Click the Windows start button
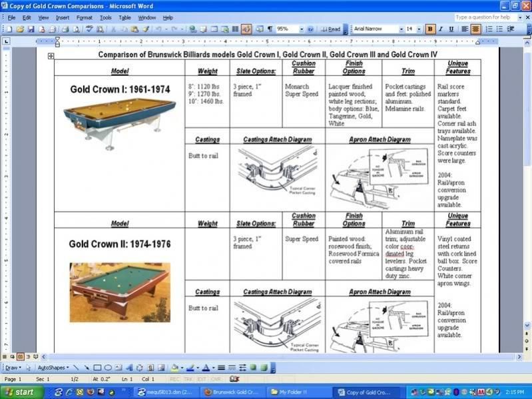This screenshot has height=399, width=532. coord(21,392)
